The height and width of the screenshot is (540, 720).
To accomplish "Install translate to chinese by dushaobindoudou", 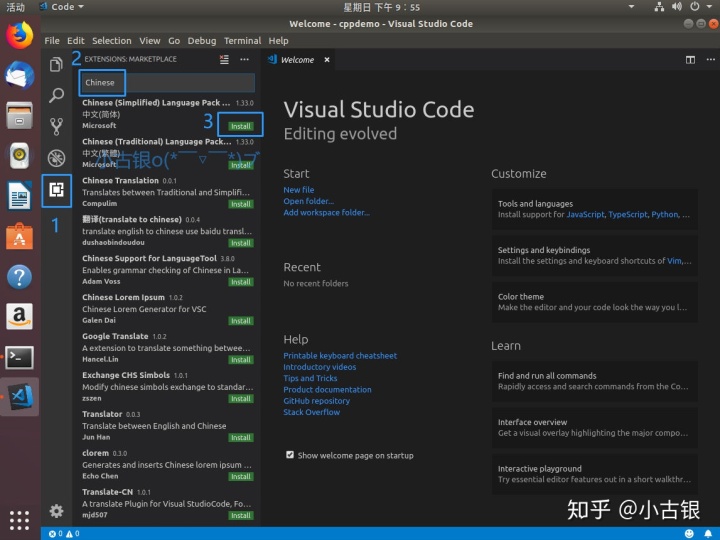I will point(241,243).
